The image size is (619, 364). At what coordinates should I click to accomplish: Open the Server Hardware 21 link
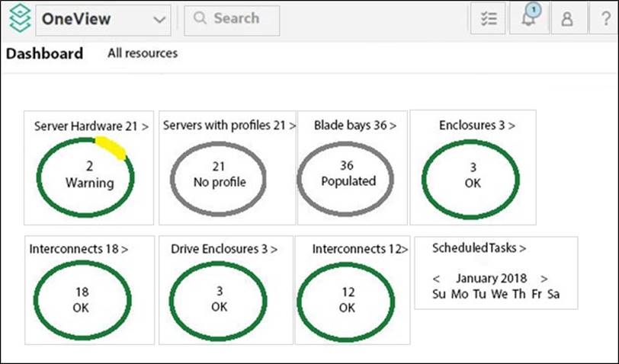click(x=91, y=126)
